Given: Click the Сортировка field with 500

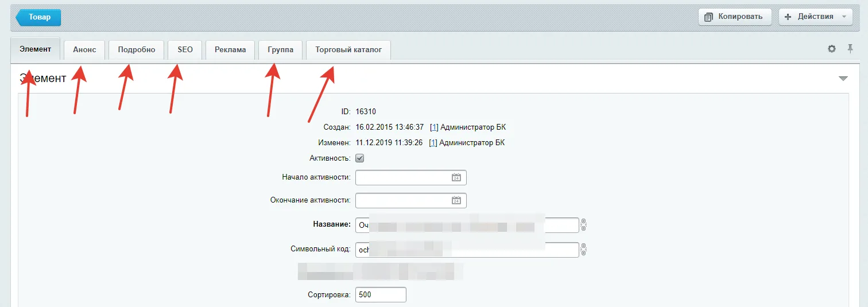Looking at the screenshot, I should click(381, 295).
